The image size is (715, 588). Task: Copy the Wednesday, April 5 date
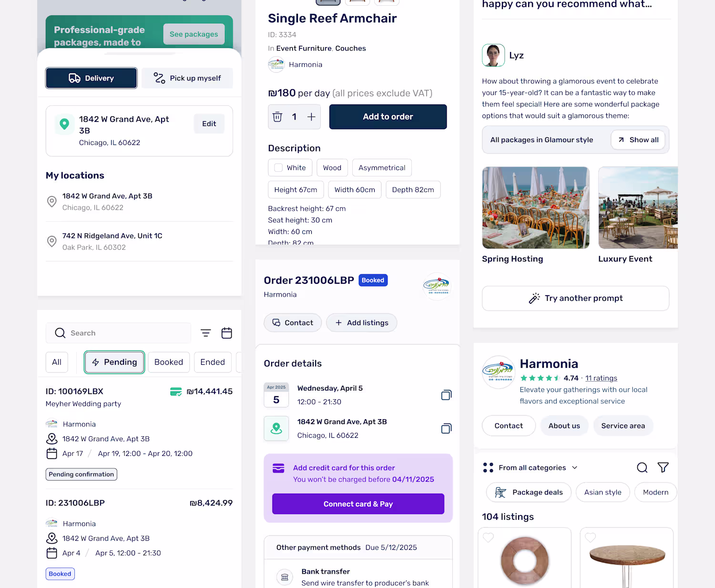click(446, 395)
